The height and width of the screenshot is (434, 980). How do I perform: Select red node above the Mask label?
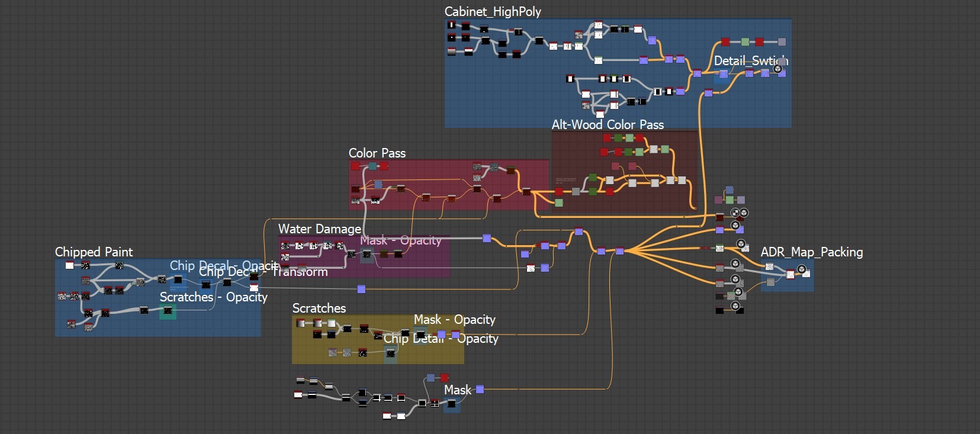(445, 378)
